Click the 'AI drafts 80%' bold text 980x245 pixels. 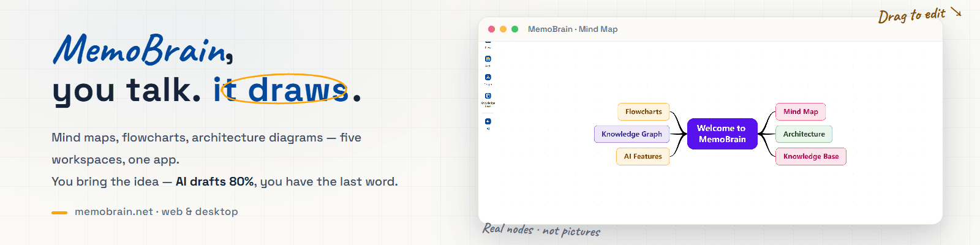tap(215, 181)
